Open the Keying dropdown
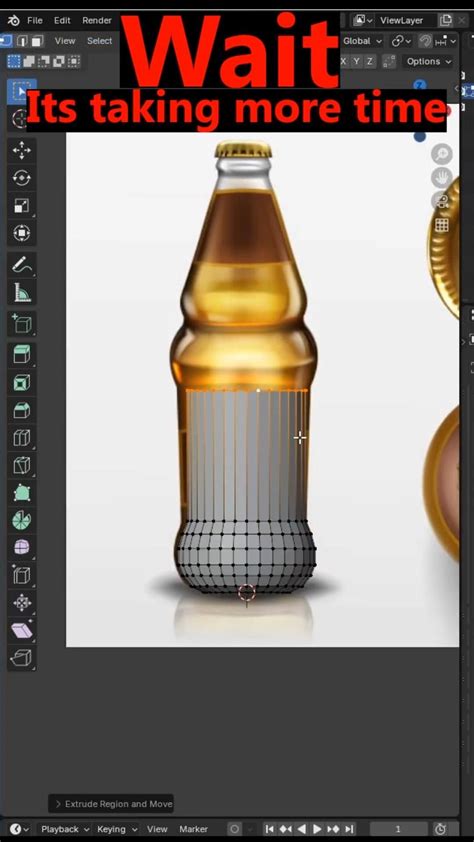 pyautogui.click(x=116, y=829)
